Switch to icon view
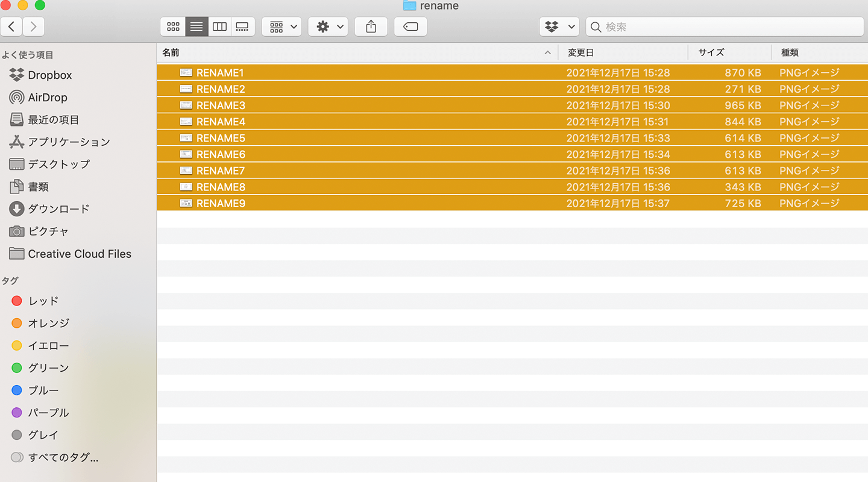Screen dimensions: 868x482 click(173, 27)
